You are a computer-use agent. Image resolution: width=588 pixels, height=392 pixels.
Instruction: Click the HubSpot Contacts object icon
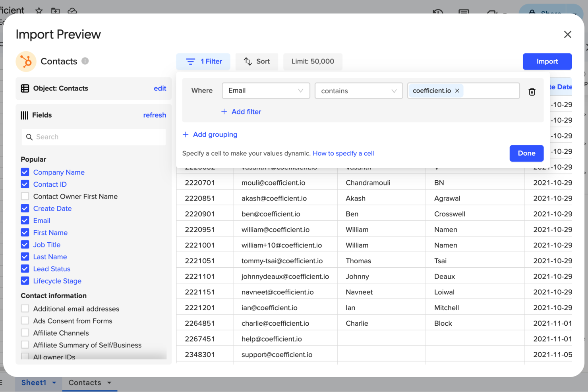(x=26, y=61)
